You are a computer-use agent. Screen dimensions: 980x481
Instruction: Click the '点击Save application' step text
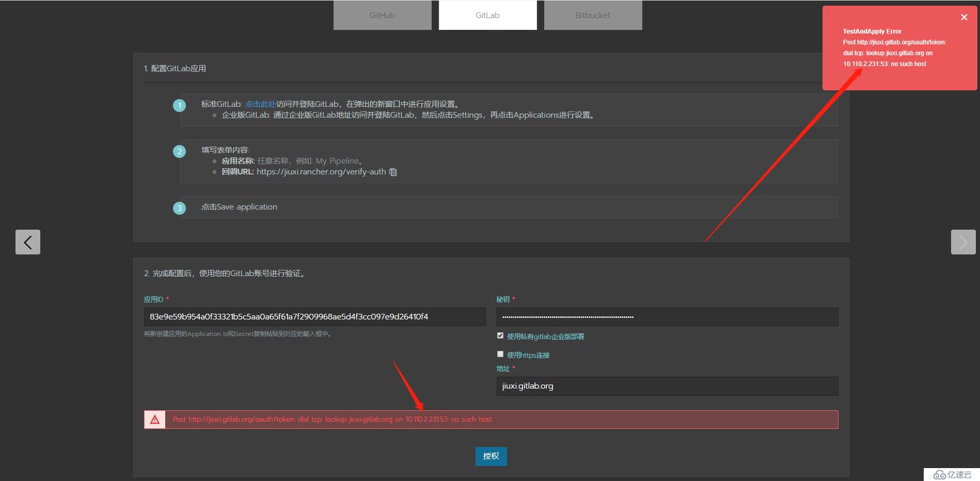coord(239,207)
